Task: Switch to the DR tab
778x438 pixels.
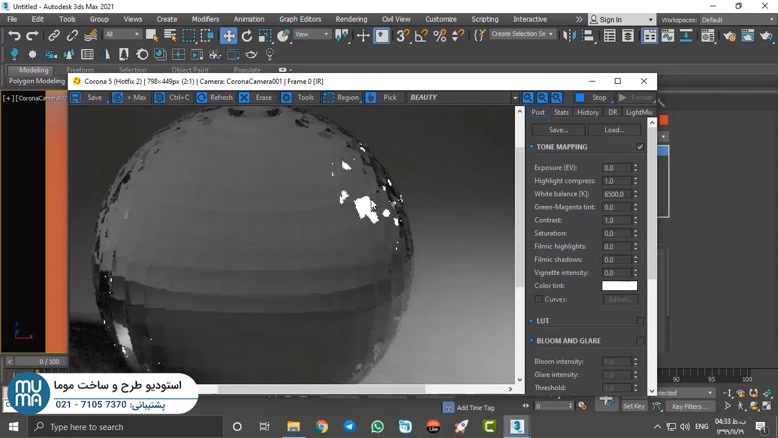Action: [x=613, y=112]
